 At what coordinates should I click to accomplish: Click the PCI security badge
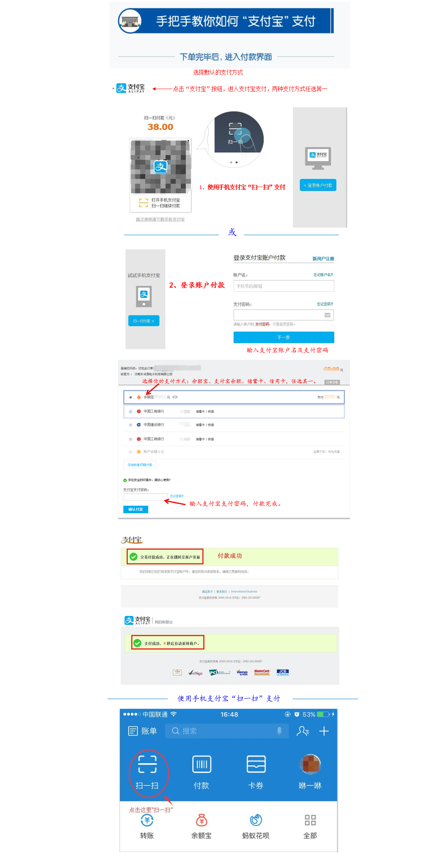tap(219, 672)
